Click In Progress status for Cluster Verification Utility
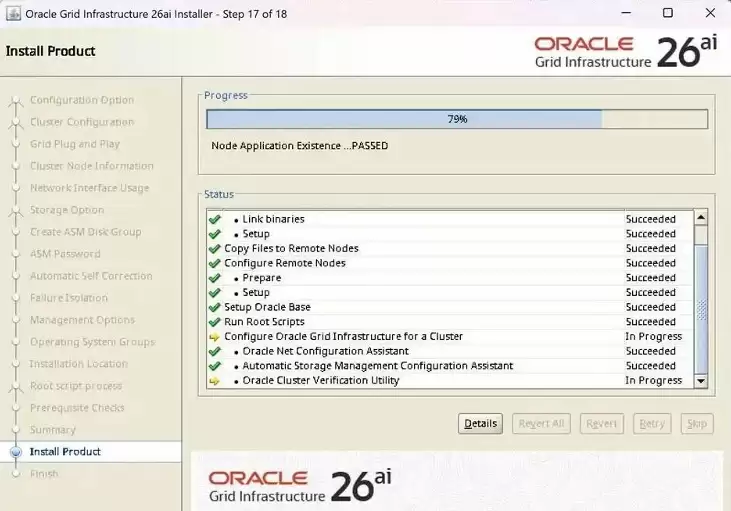Screen dimensions: 731x511 (x=654, y=380)
